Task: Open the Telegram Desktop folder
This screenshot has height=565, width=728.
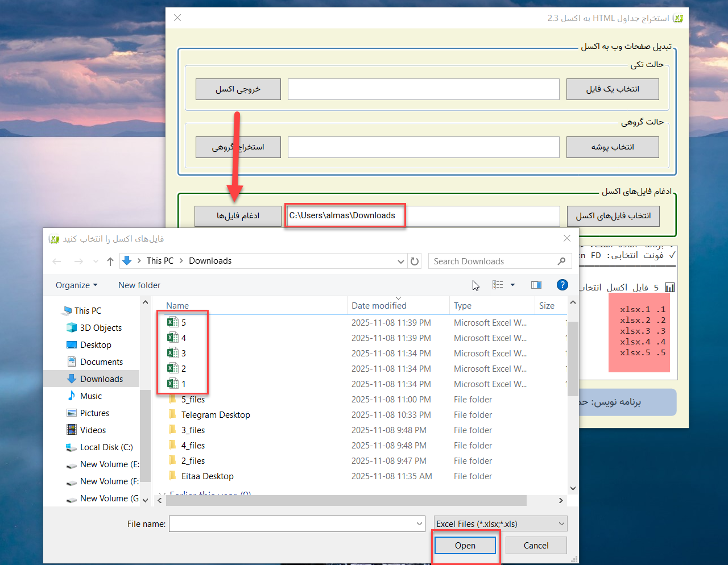Action: coord(216,415)
